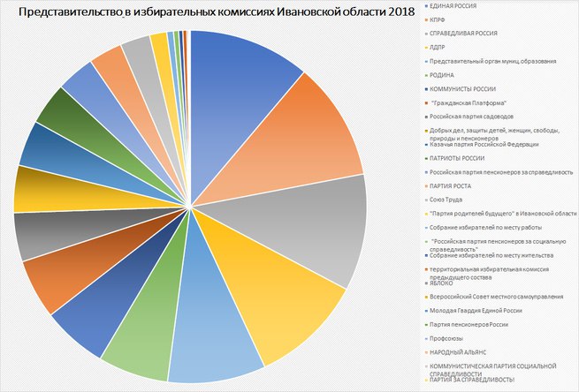Click legend label Казачья партия Российской Федерации

click(482, 144)
